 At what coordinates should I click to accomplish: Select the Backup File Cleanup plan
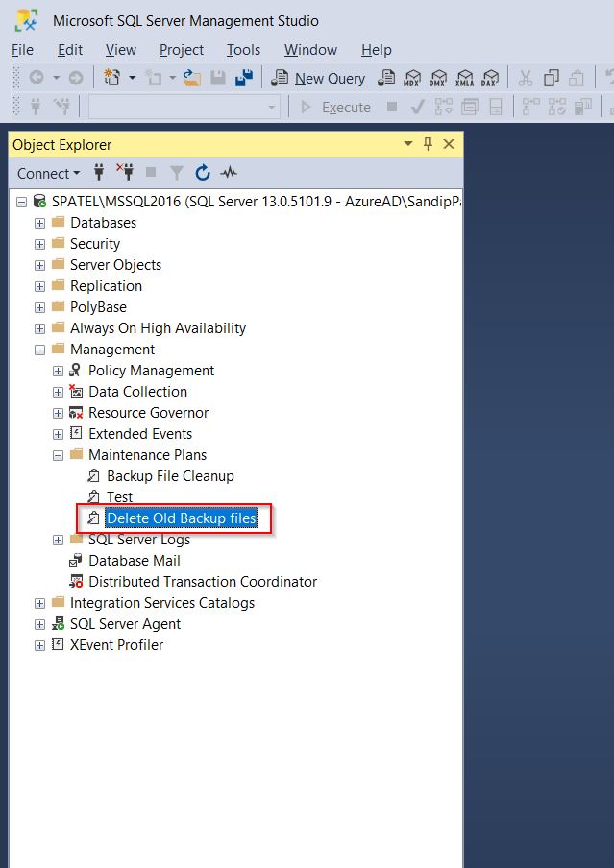170,476
